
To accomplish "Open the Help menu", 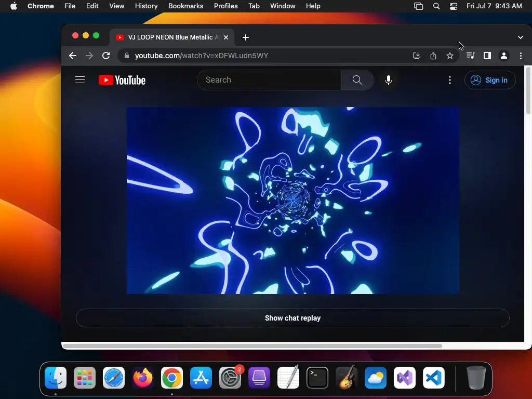I will pos(313,6).
